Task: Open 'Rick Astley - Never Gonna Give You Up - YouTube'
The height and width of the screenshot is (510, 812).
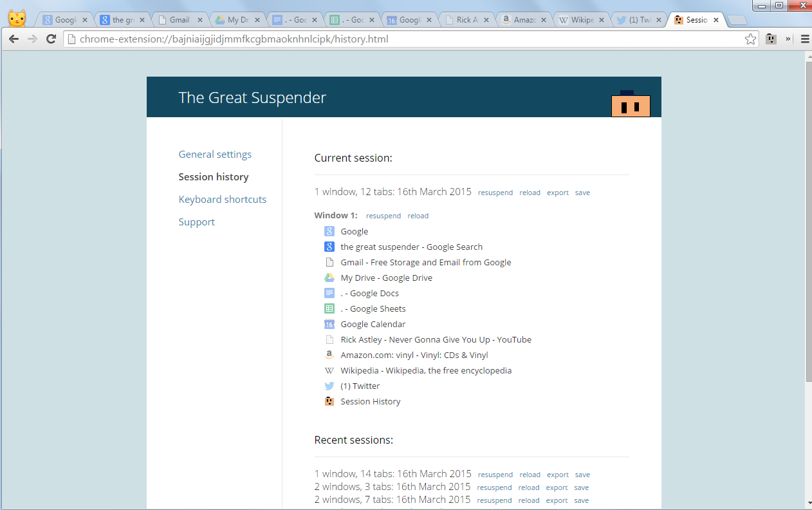Action: coord(436,339)
